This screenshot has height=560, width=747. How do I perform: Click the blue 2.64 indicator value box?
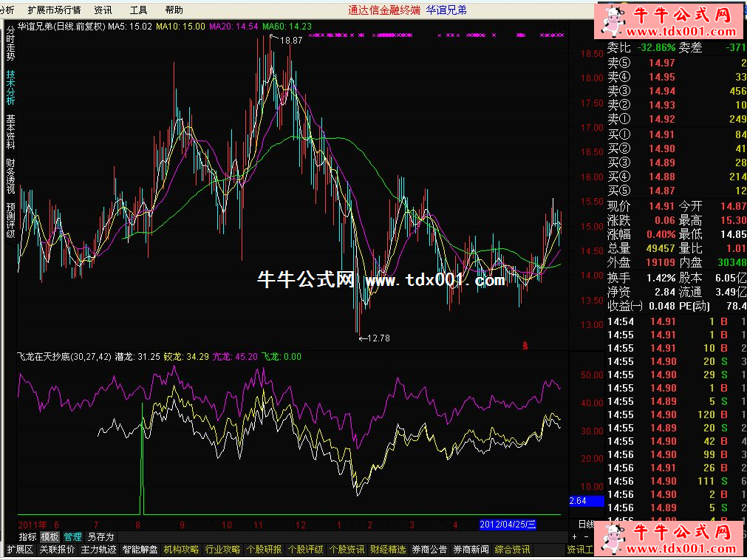(x=587, y=500)
